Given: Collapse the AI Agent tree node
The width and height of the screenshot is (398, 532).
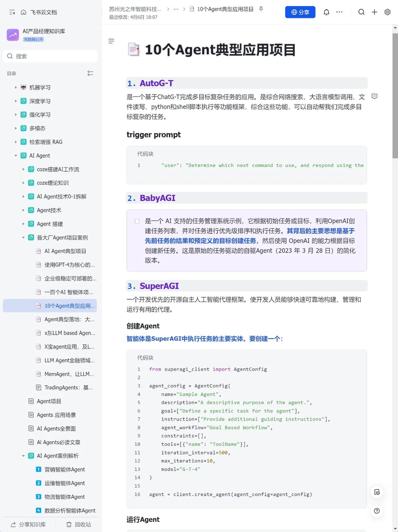Looking at the screenshot, I should (15, 156).
